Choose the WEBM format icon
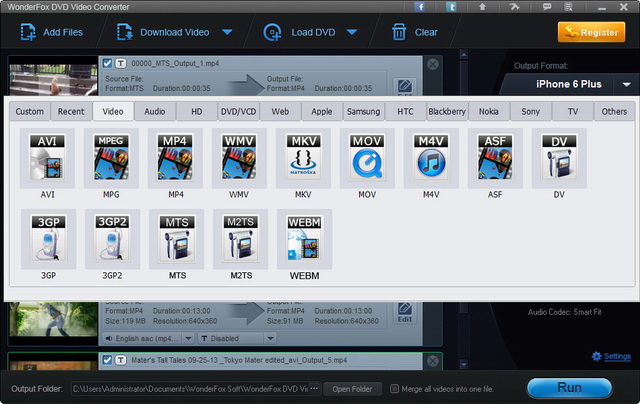Screen dimensions: 640x404 pyautogui.click(x=303, y=238)
